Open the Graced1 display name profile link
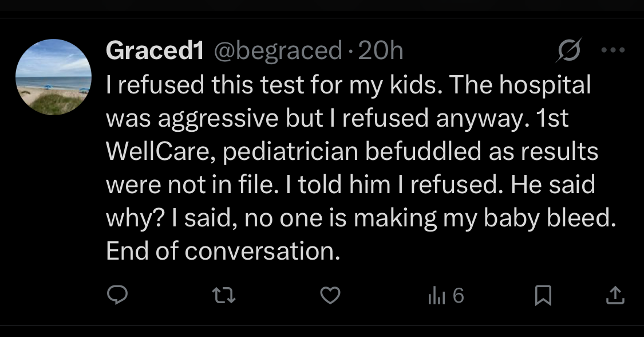 tap(155, 51)
